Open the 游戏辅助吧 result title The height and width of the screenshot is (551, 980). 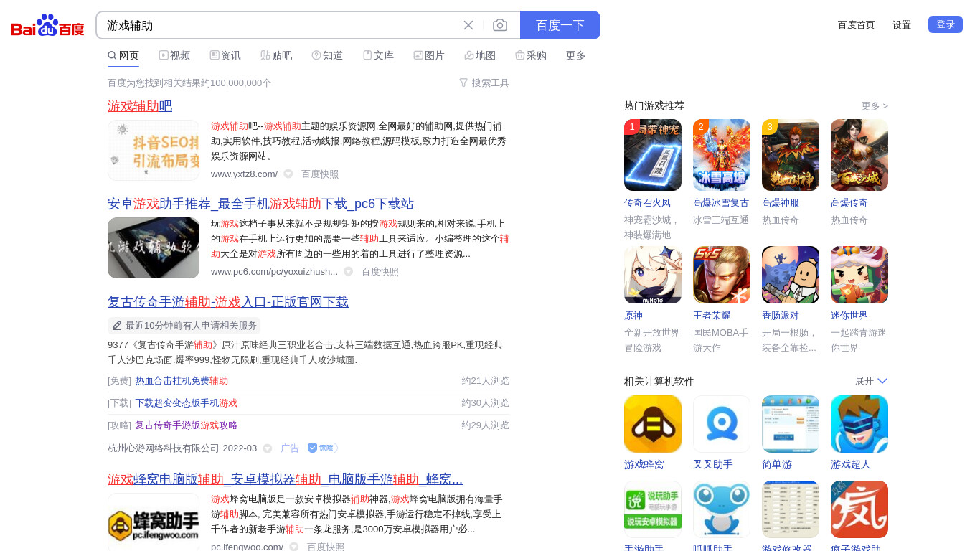coord(140,106)
